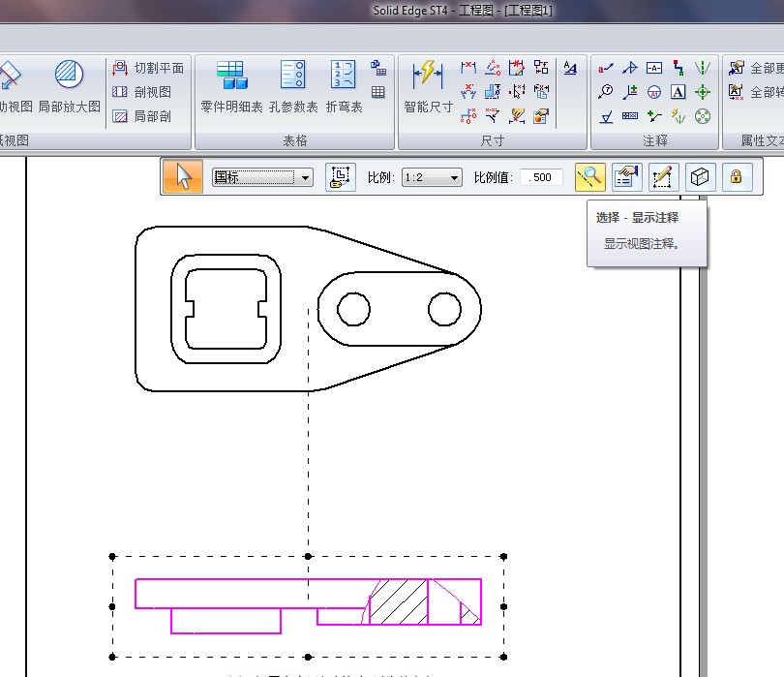
Task: Click the Automatic Center Lines lightning icon
Action: [x=678, y=116]
